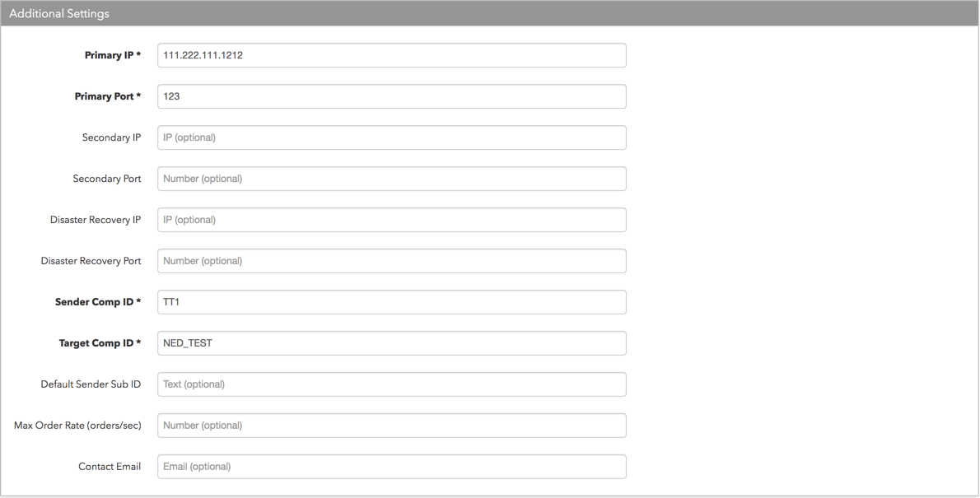Select the Sender Comp ID field

coord(391,302)
